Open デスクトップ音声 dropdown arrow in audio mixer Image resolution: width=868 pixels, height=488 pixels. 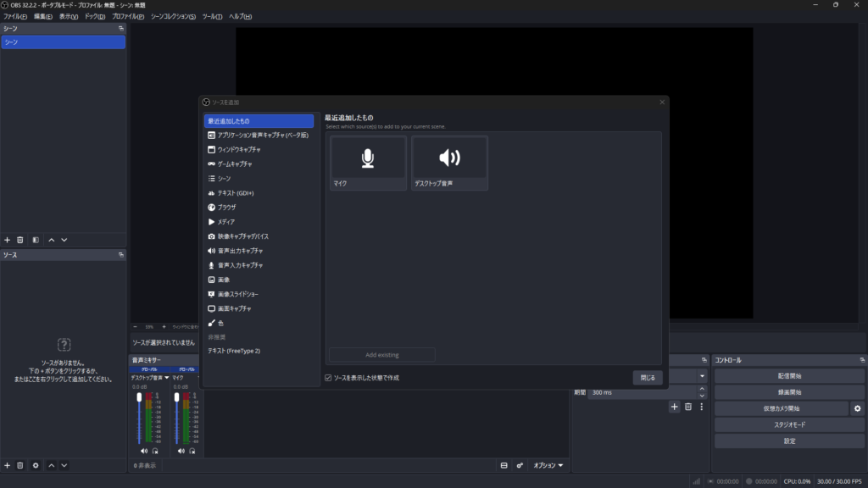click(167, 377)
